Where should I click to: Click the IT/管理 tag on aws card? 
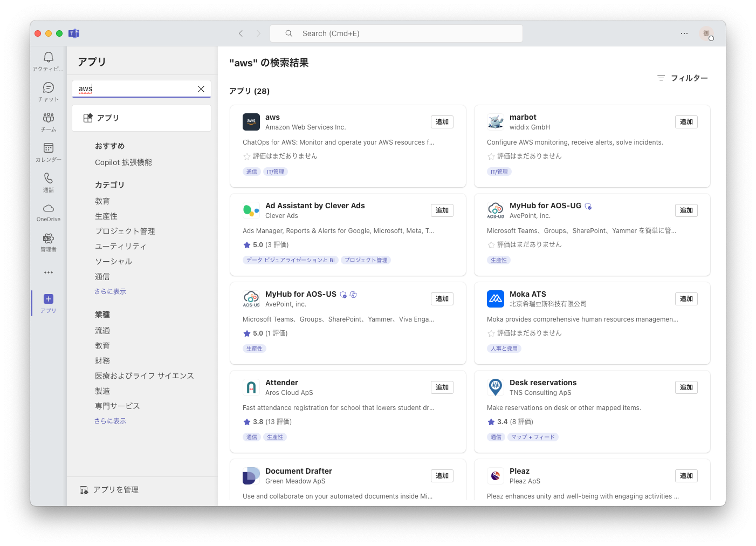[276, 172]
